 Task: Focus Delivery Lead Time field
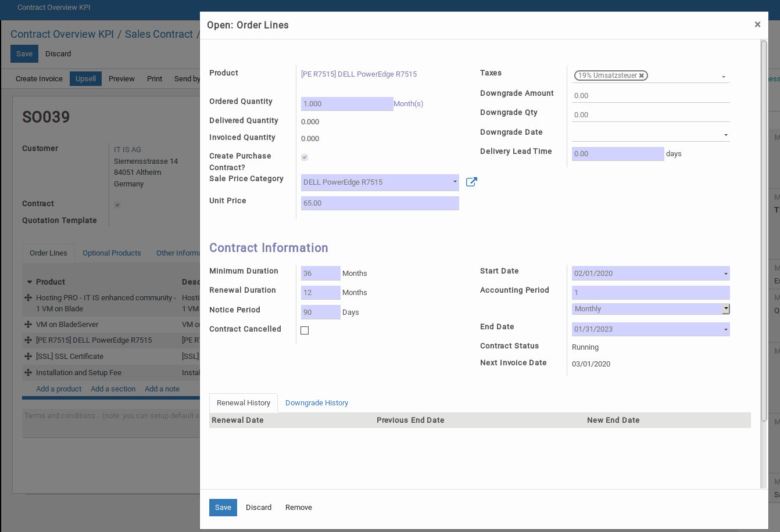click(618, 154)
